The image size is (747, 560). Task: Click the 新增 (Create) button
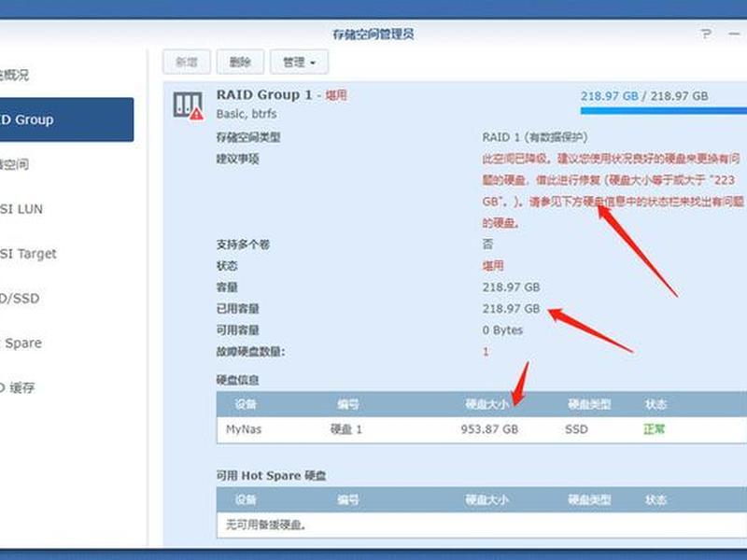point(186,62)
